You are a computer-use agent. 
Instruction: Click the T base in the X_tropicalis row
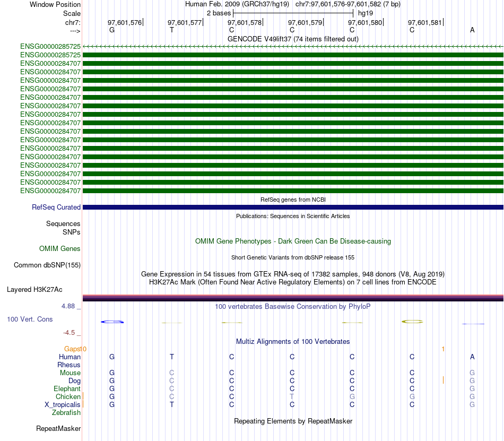coord(172,405)
